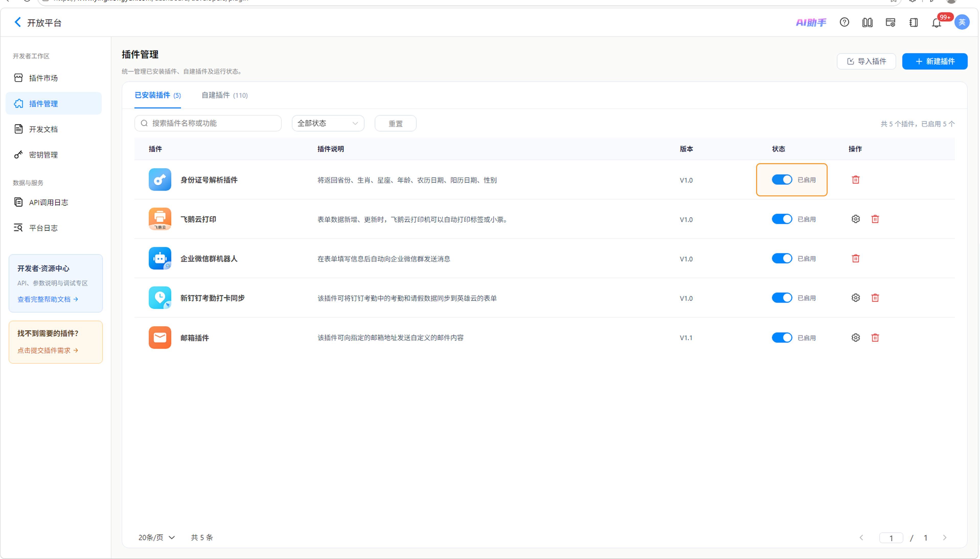Click the next page chevron in pagination
The image size is (980, 559).
point(944,538)
